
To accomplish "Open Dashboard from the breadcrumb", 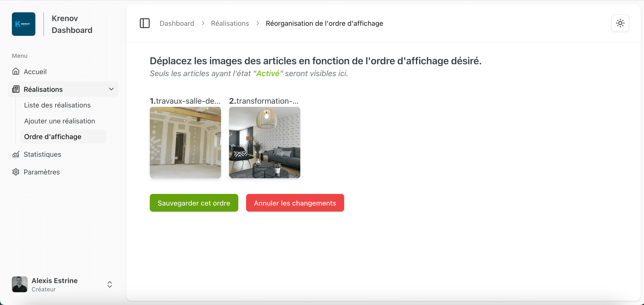I will [177, 23].
